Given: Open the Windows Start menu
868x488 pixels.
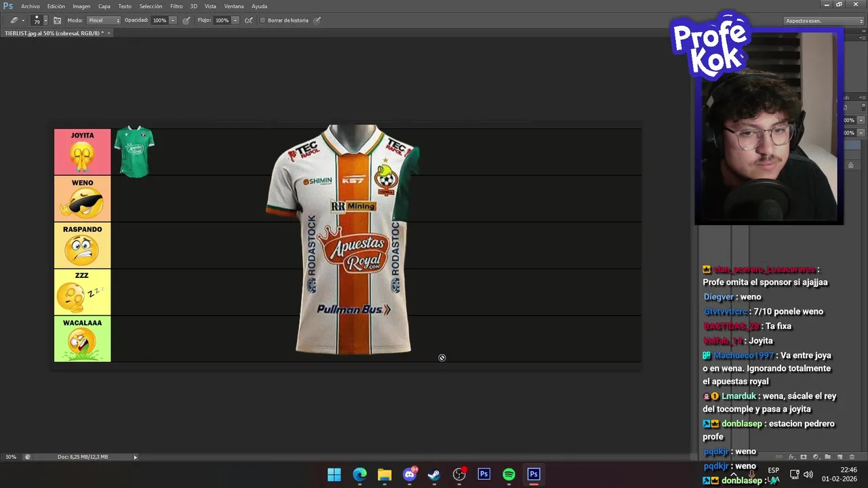Looking at the screenshot, I should pos(334,474).
